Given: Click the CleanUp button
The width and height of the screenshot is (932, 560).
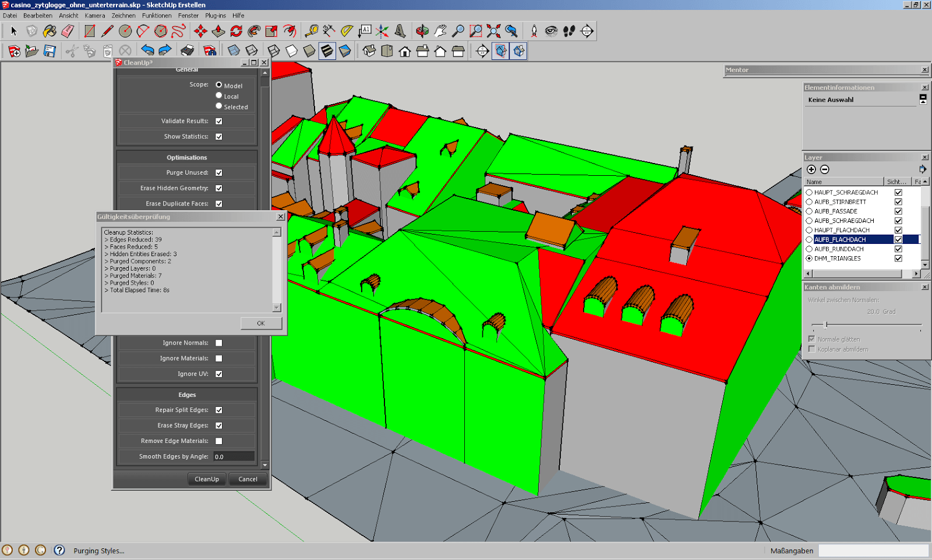Looking at the screenshot, I should point(207,479).
